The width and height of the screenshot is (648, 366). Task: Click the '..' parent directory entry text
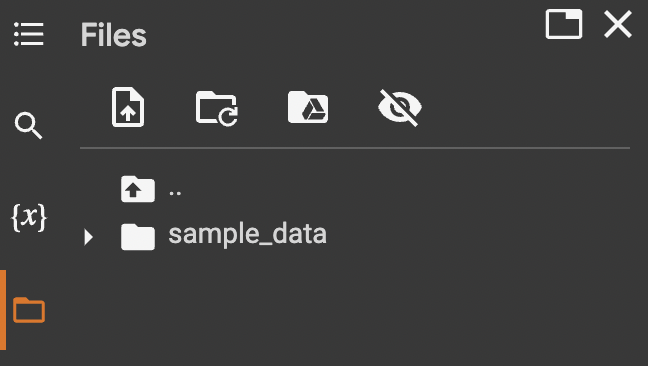click(x=175, y=193)
